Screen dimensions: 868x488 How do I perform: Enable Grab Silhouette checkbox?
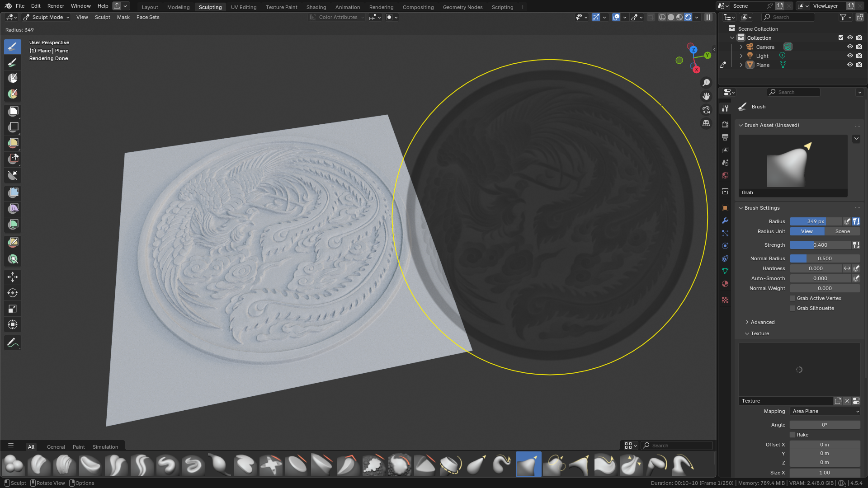[793, 308]
